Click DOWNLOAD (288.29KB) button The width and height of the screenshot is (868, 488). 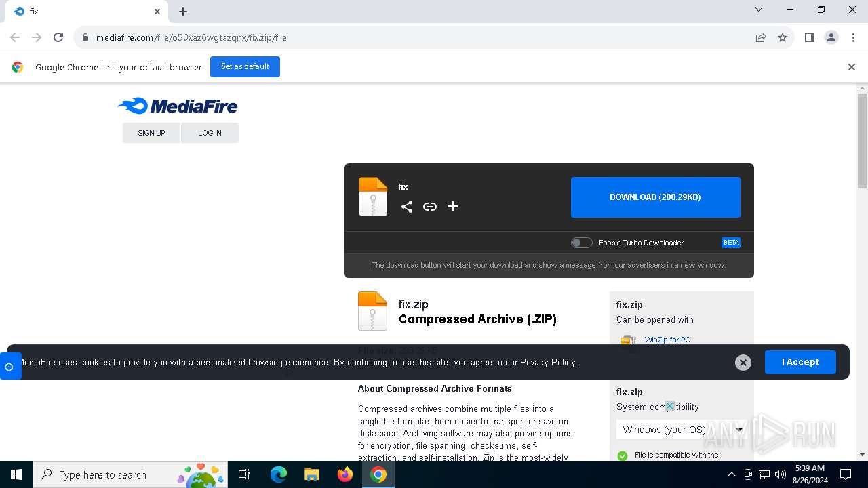pos(656,197)
